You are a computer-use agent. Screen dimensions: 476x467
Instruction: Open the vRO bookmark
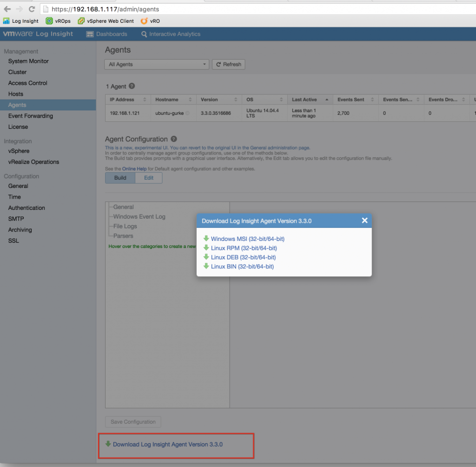click(x=150, y=20)
